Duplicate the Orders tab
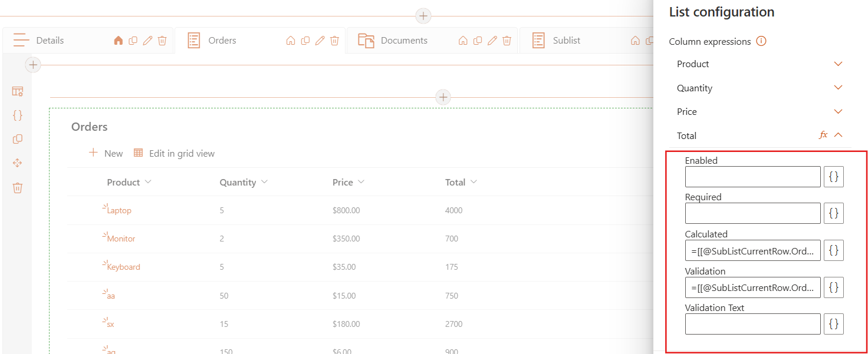Image resolution: width=868 pixels, height=354 pixels. 305,41
